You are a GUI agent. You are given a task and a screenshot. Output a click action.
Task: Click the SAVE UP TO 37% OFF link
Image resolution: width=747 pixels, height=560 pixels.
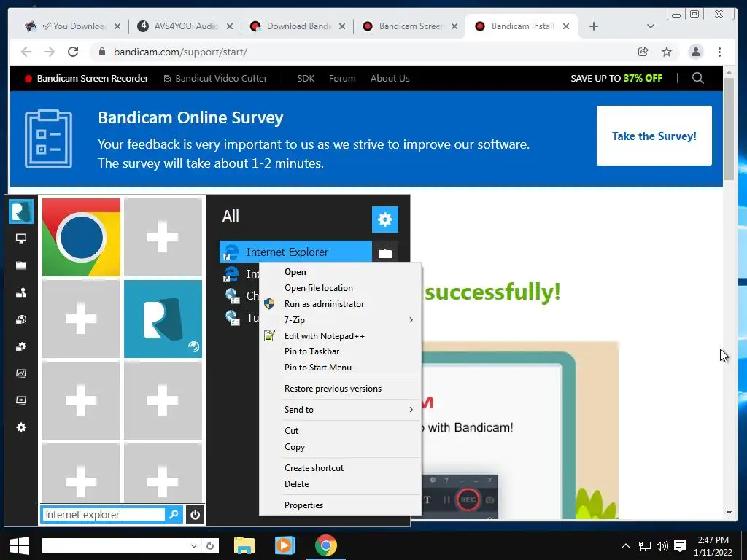pyautogui.click(x=616, y=78)
